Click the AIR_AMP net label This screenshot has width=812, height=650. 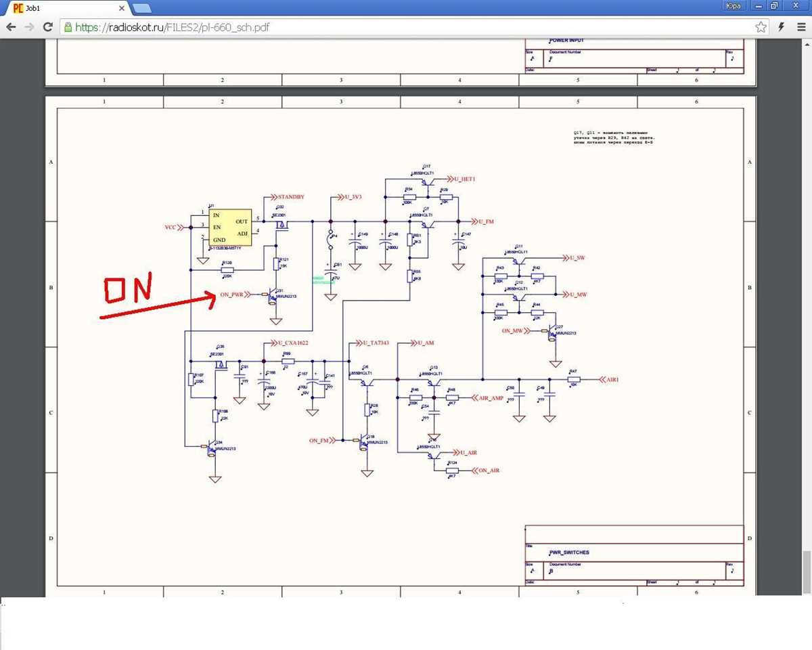(x=491, y=398)
